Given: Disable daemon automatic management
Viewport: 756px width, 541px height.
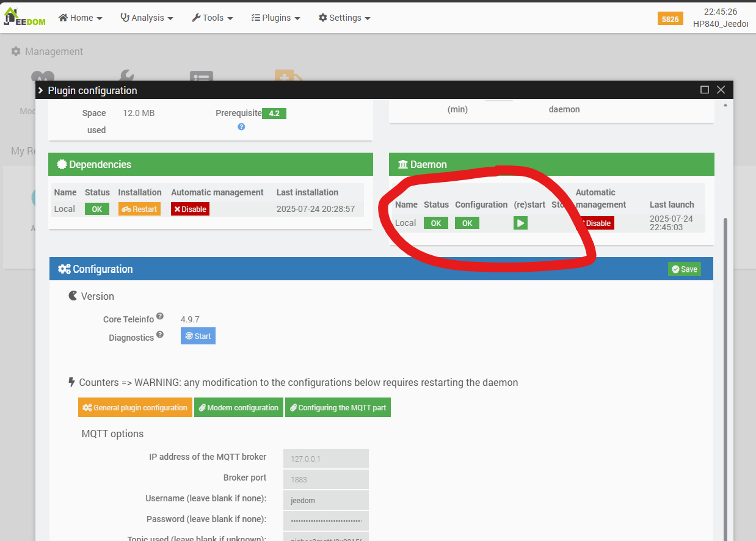Looking at the screenshot, I should [596, 223].
